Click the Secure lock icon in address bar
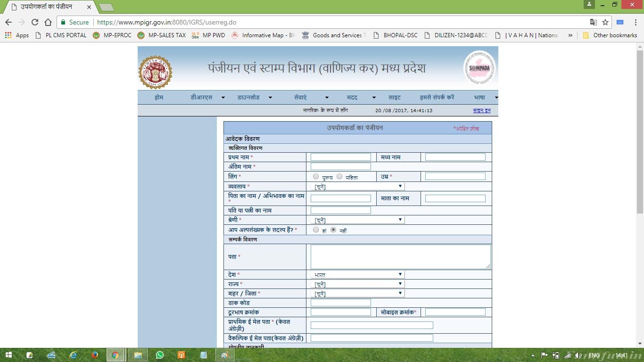Image resolution: width=644 pixels, height=362 pixels. pyautogui.click(x=63, y=22)
